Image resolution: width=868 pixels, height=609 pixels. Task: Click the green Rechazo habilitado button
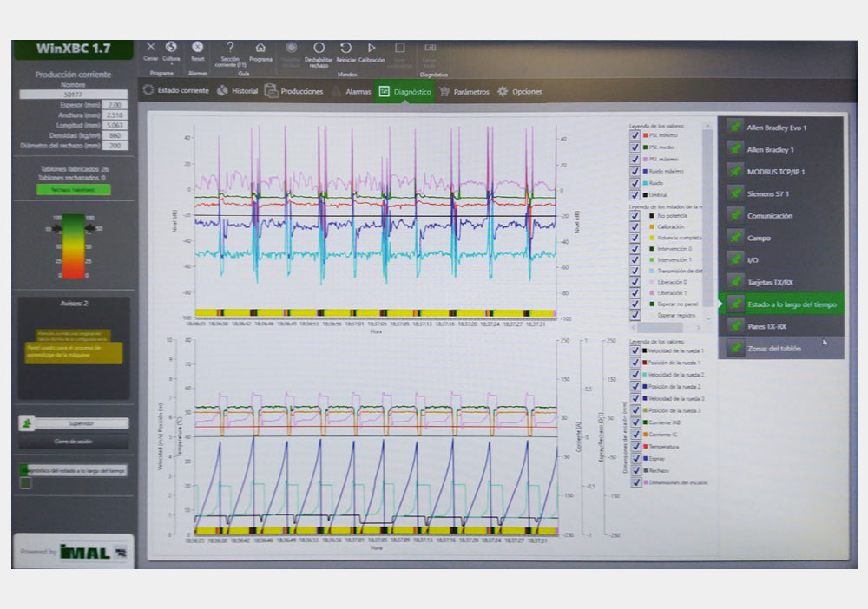pos(73,190)
